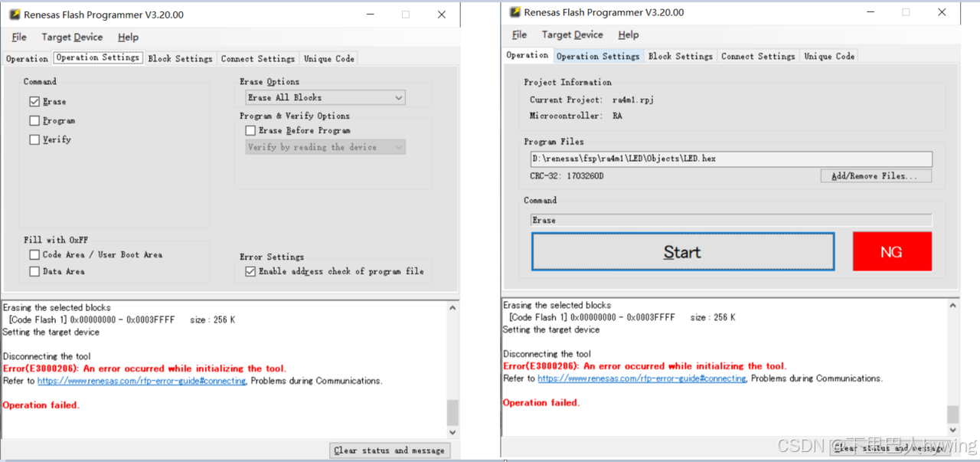Minimize the right Renesas Flash Programmer window
Screen dimensions: 980x462
point(871,12)
